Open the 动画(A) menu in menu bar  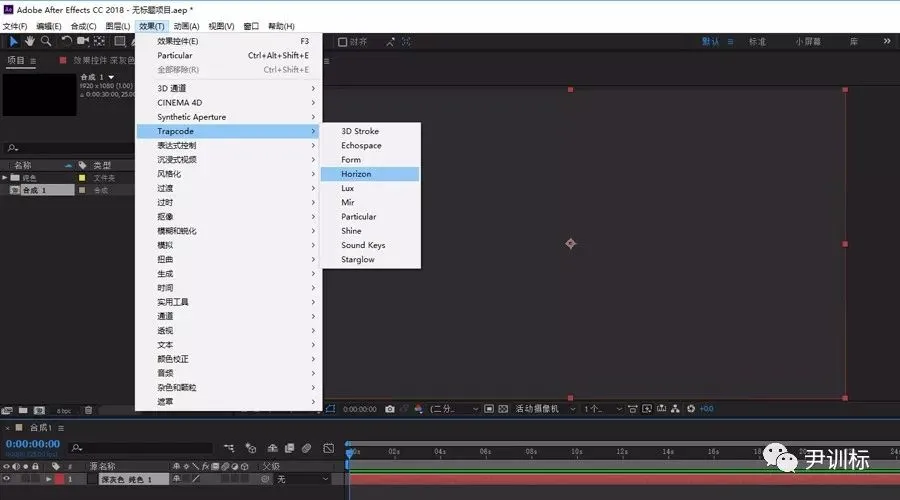(x=186, y=26)
